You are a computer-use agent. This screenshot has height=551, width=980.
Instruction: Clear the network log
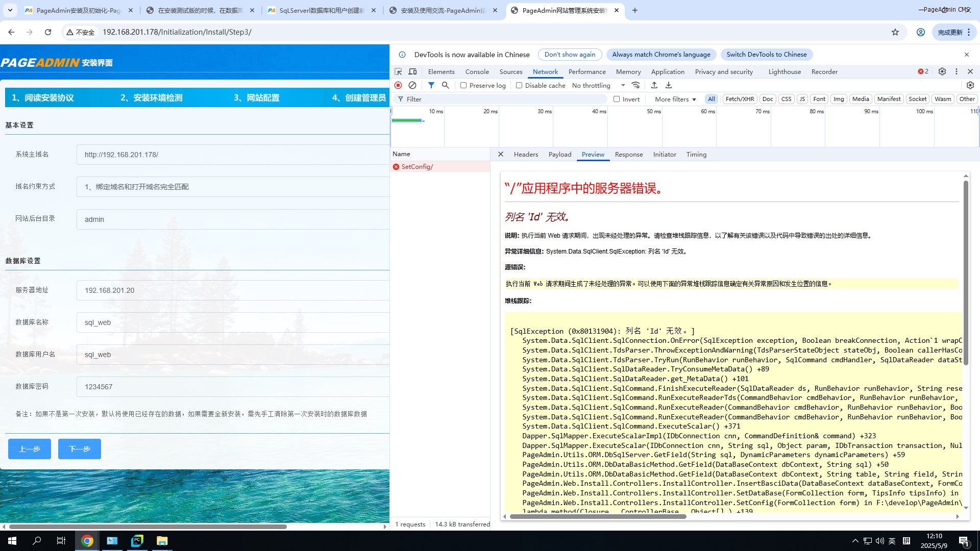point(412,85)
